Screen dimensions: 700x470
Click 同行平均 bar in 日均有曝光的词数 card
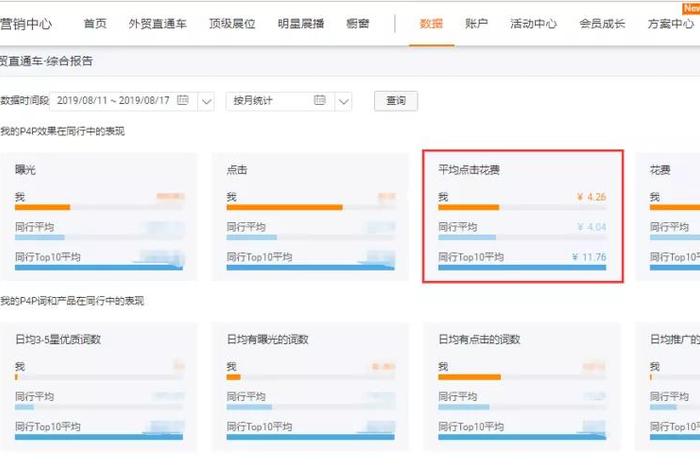pos(249,407)
